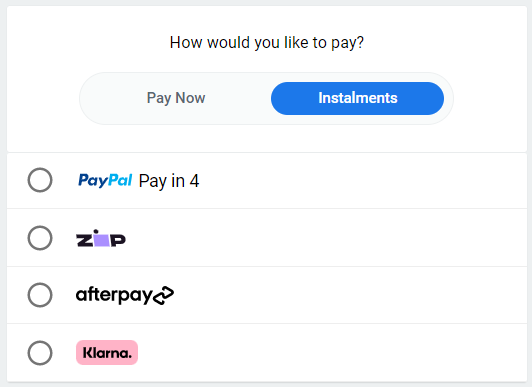Select the Instalments tab

click(357, 98)
